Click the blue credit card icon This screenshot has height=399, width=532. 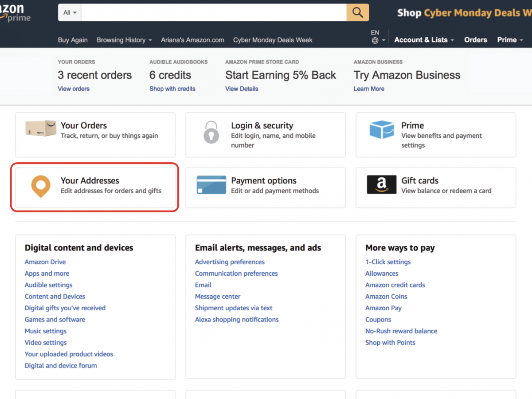click(211, 185)
